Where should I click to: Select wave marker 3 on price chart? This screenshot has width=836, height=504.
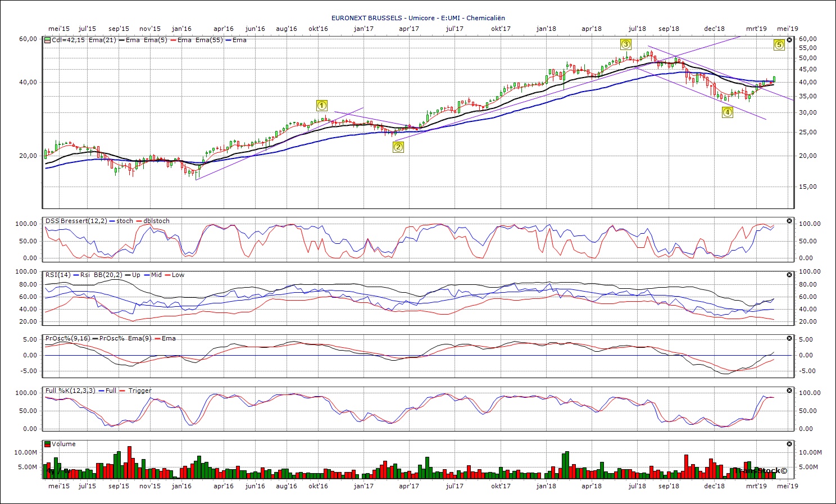[x=626, y=44]
